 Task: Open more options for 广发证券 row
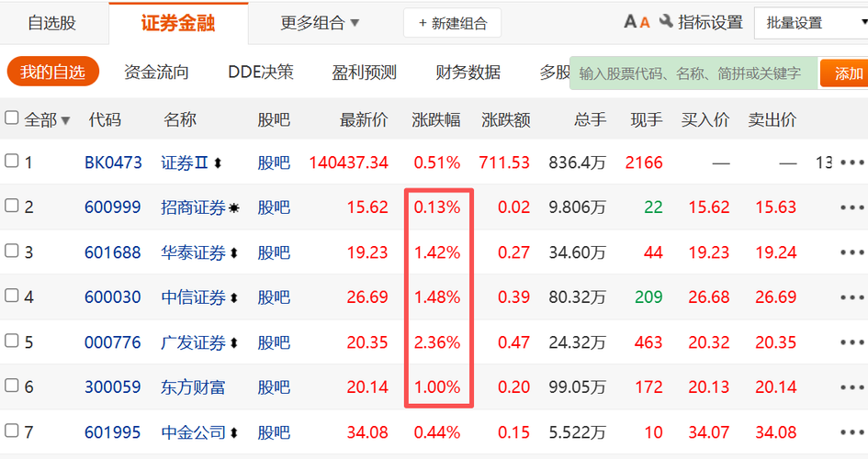pos(851,342)
